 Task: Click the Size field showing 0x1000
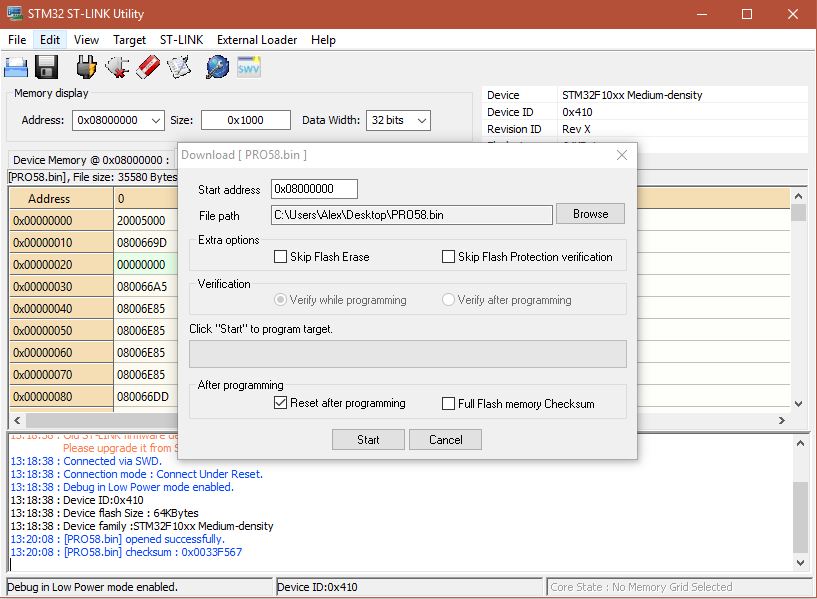[x=246, y=120]
